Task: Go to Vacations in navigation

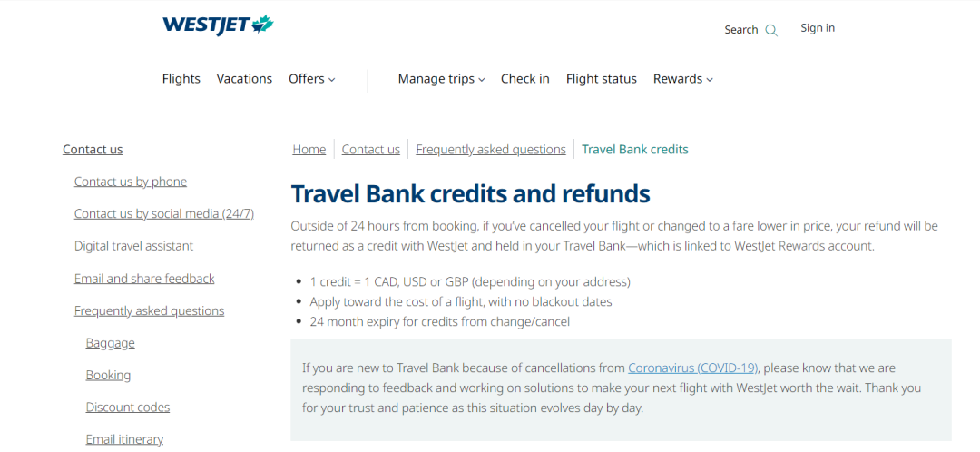Action: point(244,79)
